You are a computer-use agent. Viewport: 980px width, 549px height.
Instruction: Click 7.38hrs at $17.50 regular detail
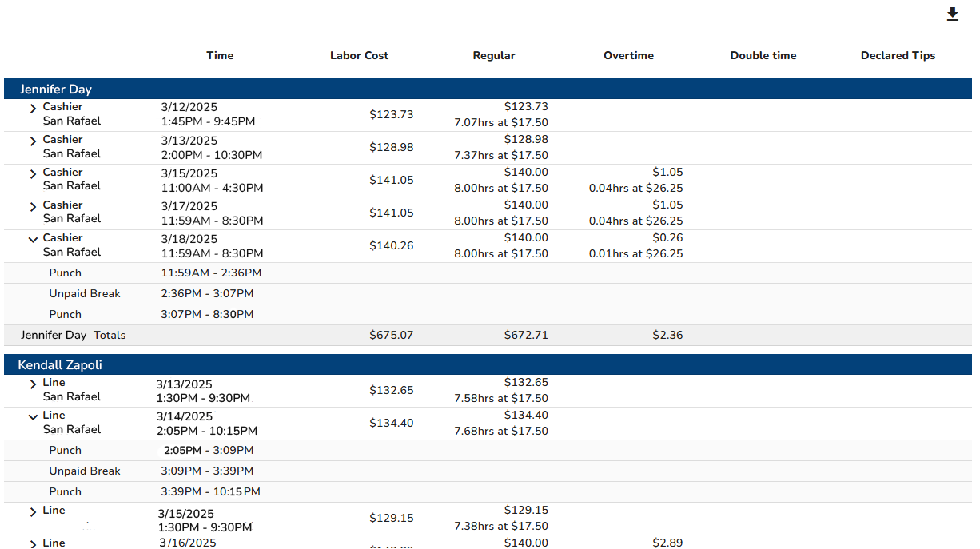(501, 526)
